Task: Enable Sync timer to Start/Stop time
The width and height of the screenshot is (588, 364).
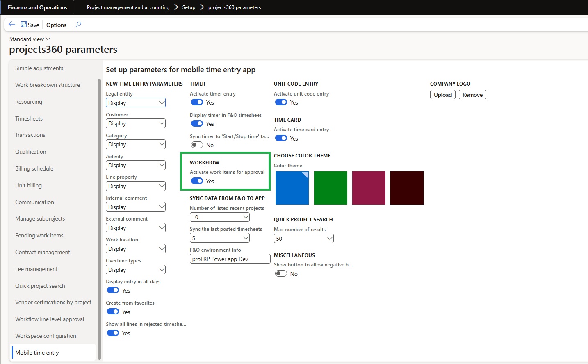Action: click(197, 145)
